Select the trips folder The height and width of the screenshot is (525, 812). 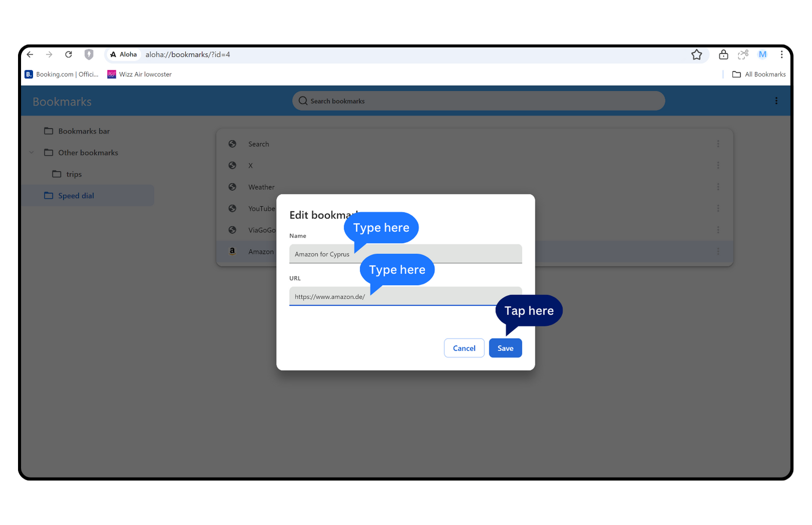click(67, 174)
